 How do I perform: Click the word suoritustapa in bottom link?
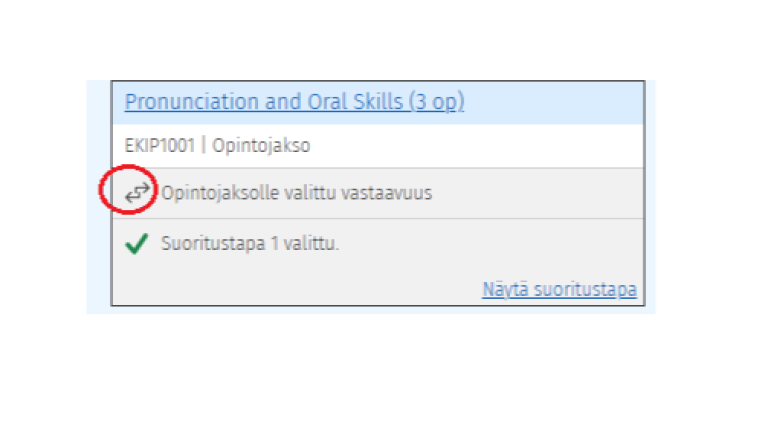click(x=585, y=289)
